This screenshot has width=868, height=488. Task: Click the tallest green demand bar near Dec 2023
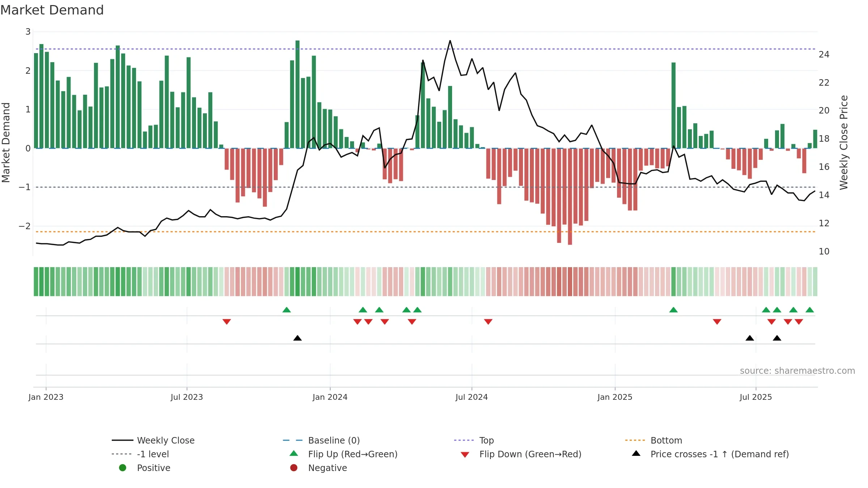(x=297, y=94)
